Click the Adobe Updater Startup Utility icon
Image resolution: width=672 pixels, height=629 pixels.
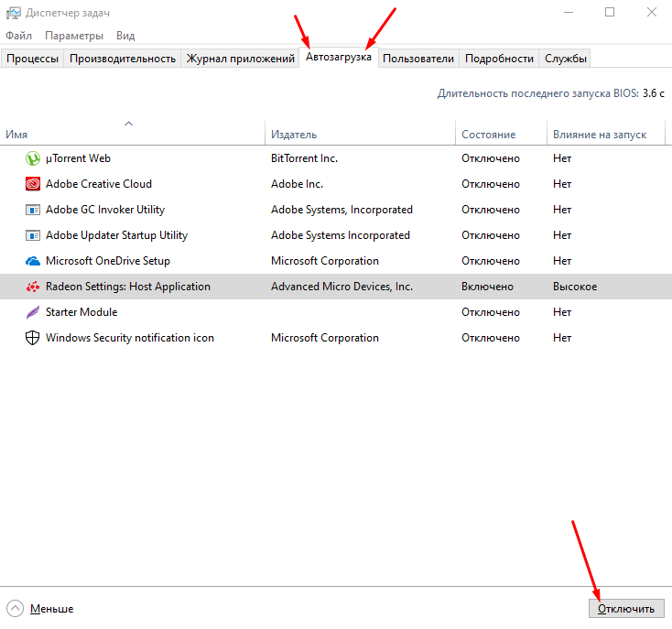click(x=33, y=235)
